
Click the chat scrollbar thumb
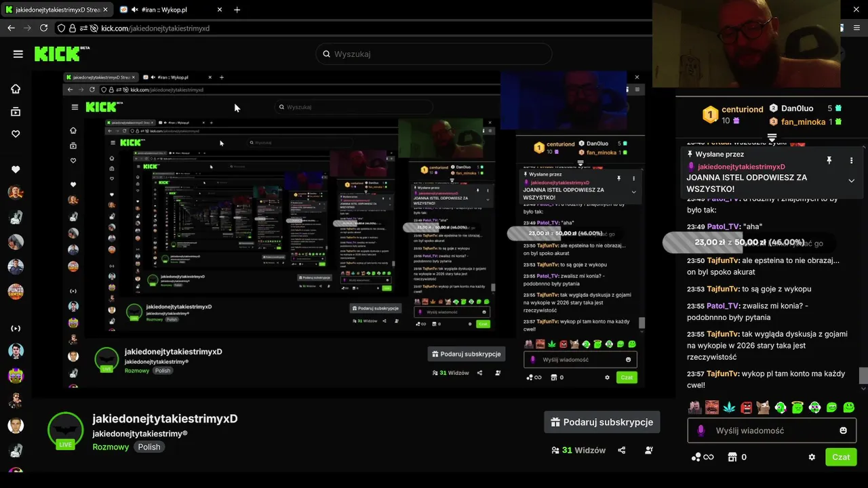[x=863, y=375]
